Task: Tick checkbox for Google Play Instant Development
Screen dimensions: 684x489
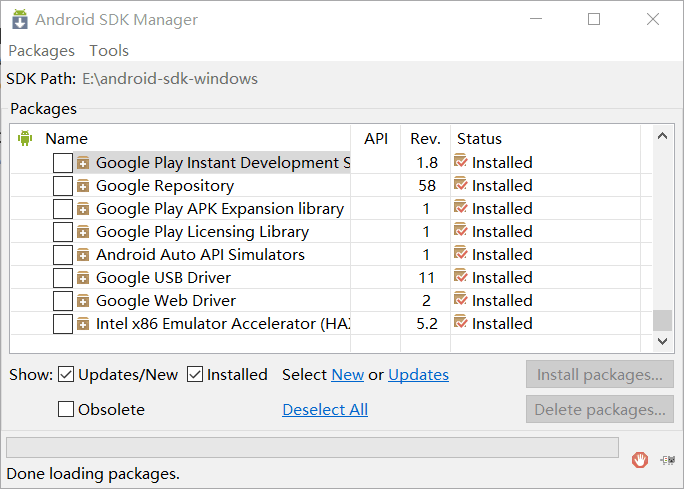Action: (63, 163)
